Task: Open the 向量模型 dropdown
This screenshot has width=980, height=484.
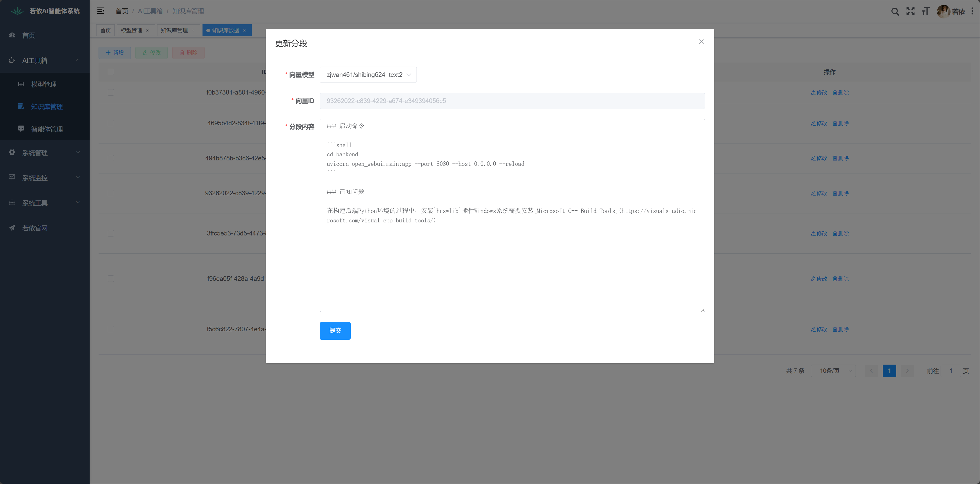Action: click(x=368, y=75)
